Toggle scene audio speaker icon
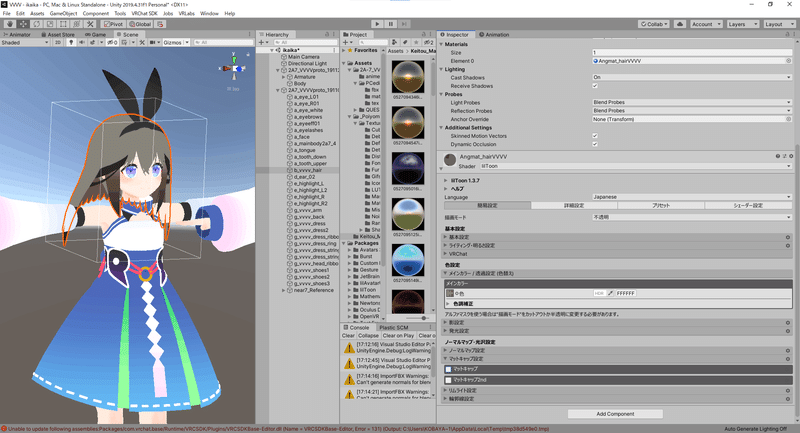The width and height of the screenshot is (800, 433). point(82,42)
